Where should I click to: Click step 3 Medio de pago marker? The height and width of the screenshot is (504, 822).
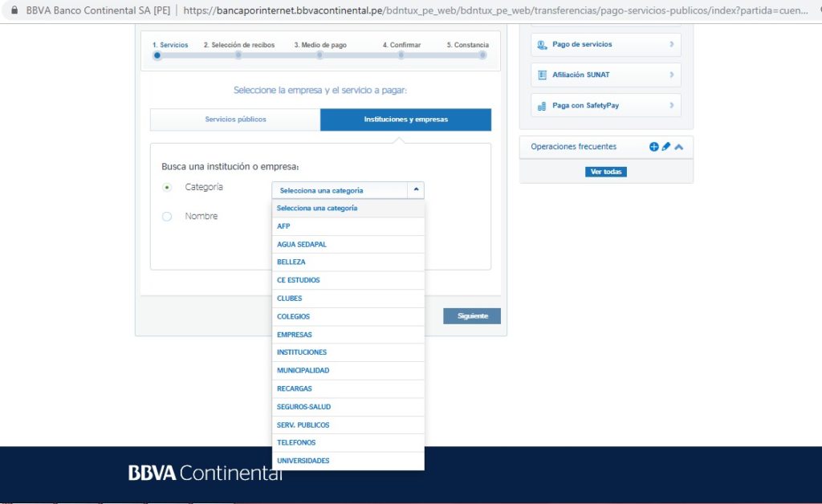(319, 55)
